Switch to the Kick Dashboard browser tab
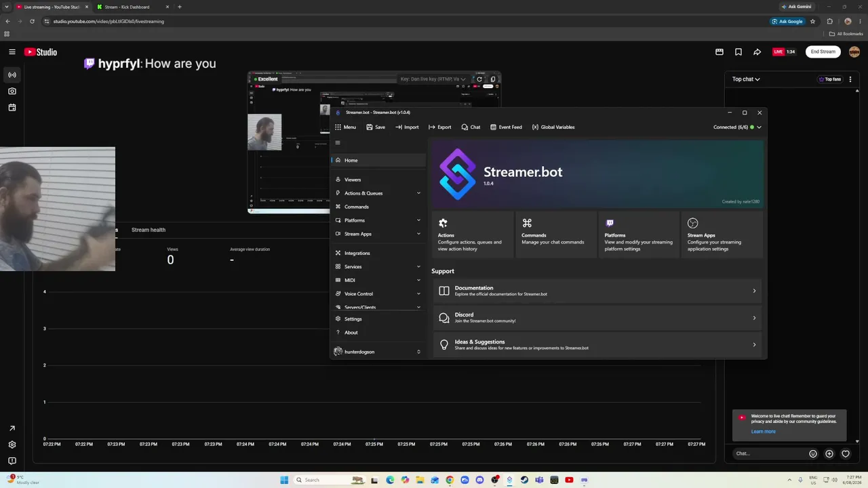This screenshot has height=488, width=868. coord(133,7)
